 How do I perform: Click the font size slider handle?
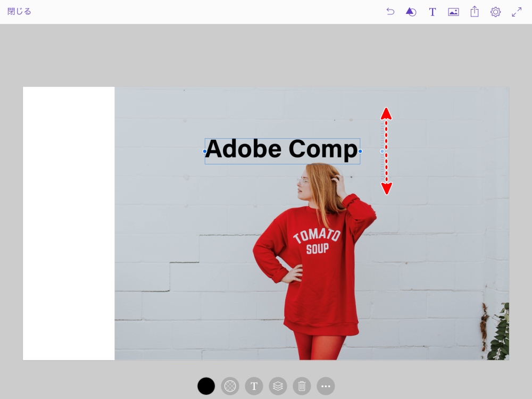click(382, 151)
